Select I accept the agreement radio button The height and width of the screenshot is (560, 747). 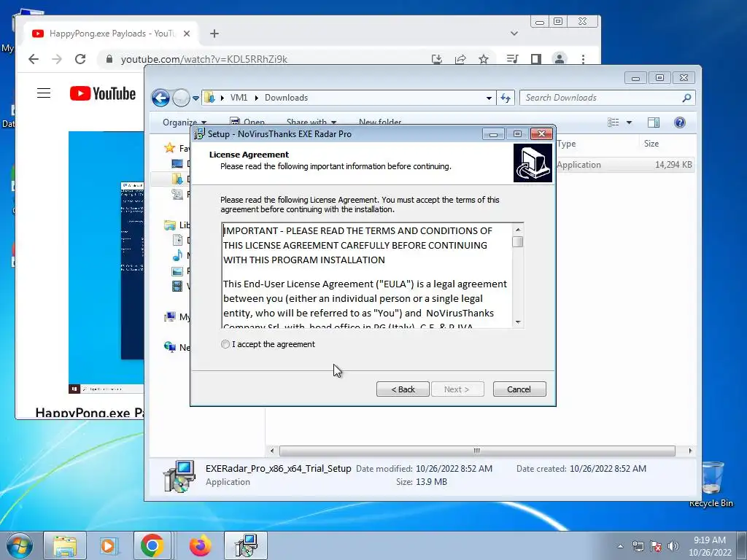point(225,344)
